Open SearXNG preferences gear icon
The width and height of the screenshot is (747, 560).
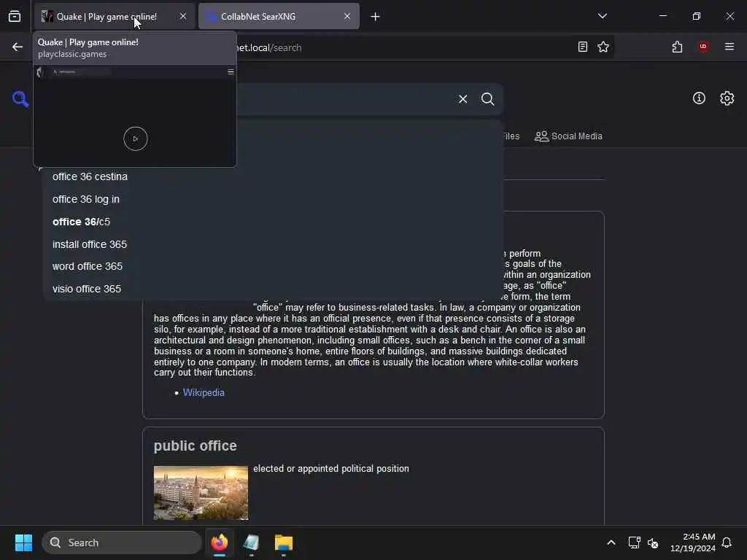click(727, 98)
